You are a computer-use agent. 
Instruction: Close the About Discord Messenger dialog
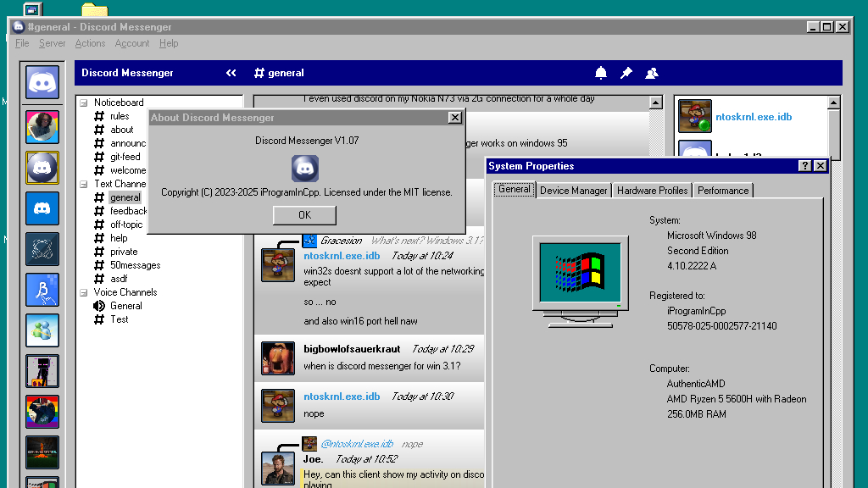coord(454,117)
